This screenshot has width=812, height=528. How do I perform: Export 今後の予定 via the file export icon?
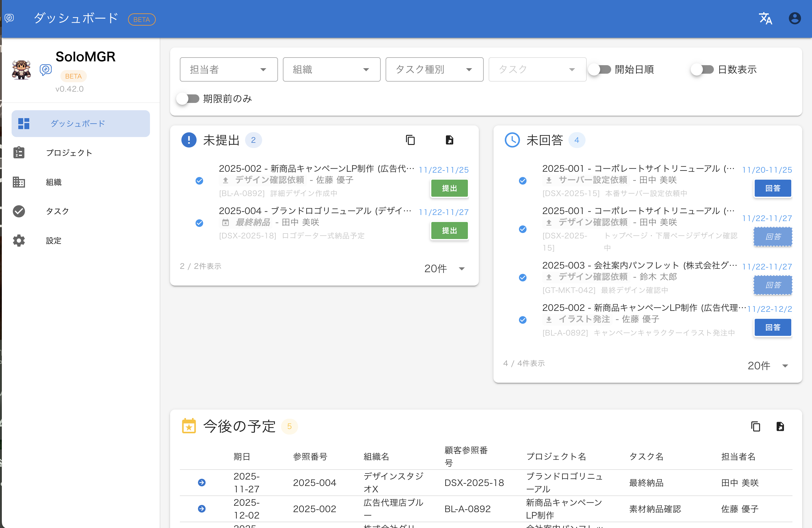point(781,426)
